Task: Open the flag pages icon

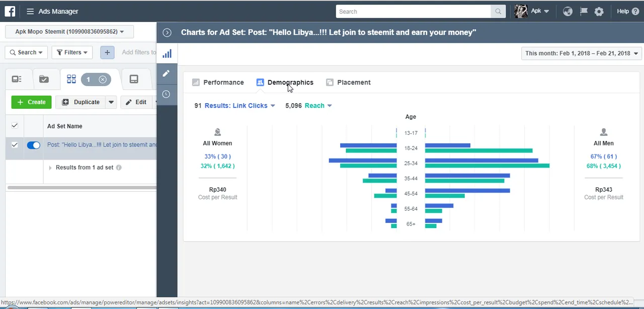Action: tap(584, 11)
